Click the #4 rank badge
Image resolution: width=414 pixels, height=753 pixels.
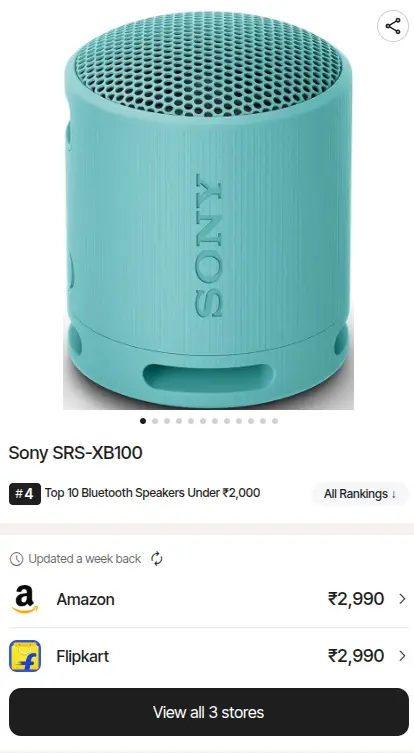tap(25, 493)
